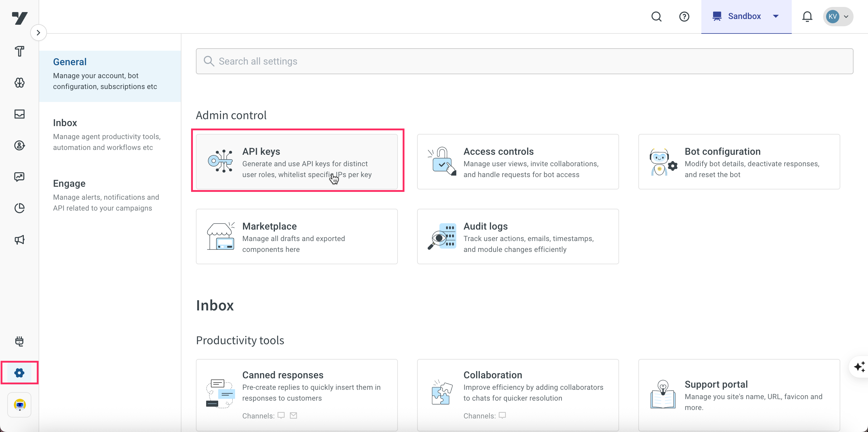Viewport: 868px width, 432px height.
Task: Select the General settings category
Action: click(110, 76)
